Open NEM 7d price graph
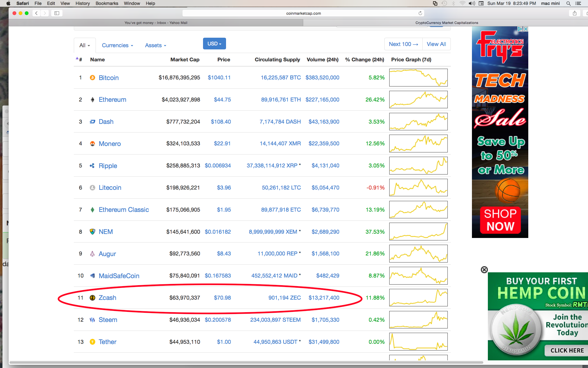The height and width of the screenshot is (368, 588). [418, 232]
